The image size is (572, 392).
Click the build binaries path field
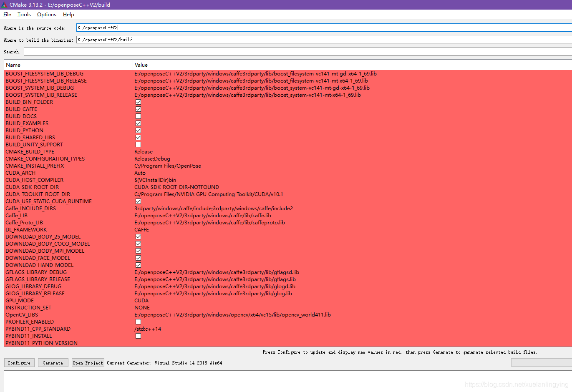click(324, 40)
